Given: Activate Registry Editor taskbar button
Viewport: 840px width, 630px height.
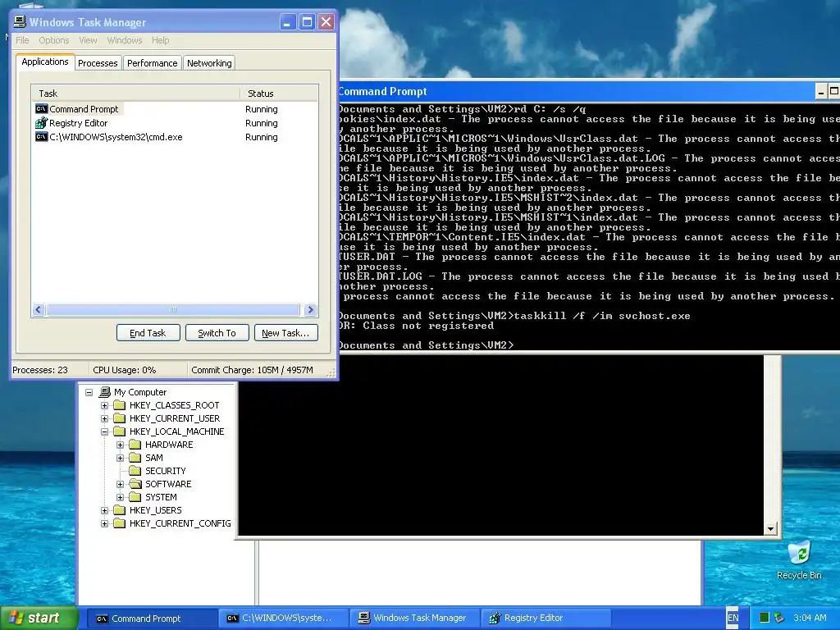Looking at the screenshot, I should 546,619.
